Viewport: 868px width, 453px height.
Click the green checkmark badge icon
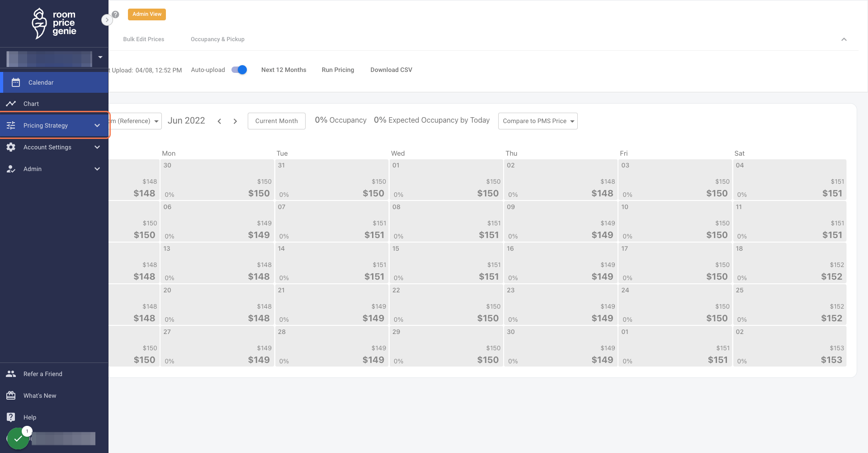[x=18, y=439]
